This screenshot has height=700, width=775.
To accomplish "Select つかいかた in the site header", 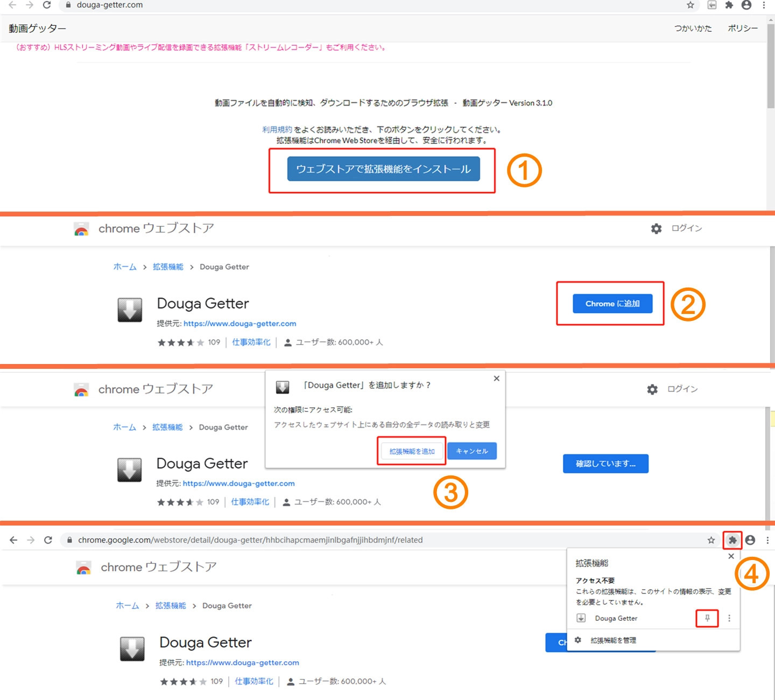I will point(693,28).
